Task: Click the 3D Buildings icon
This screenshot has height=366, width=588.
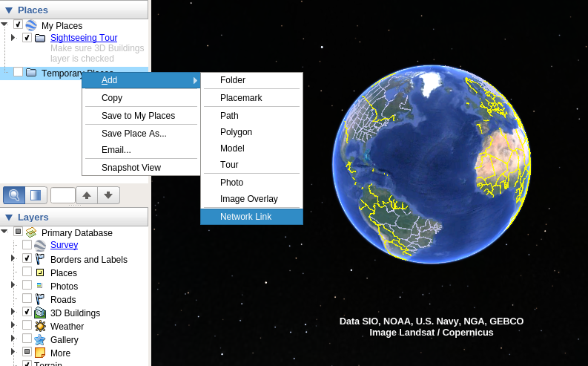Action: pos(40,313)
